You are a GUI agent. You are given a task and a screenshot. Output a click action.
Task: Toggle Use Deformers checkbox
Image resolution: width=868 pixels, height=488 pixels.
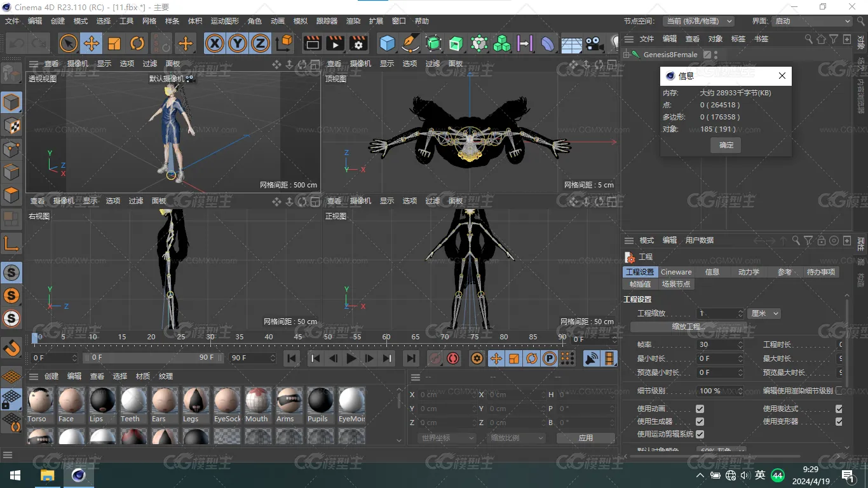tap(839, 421)
